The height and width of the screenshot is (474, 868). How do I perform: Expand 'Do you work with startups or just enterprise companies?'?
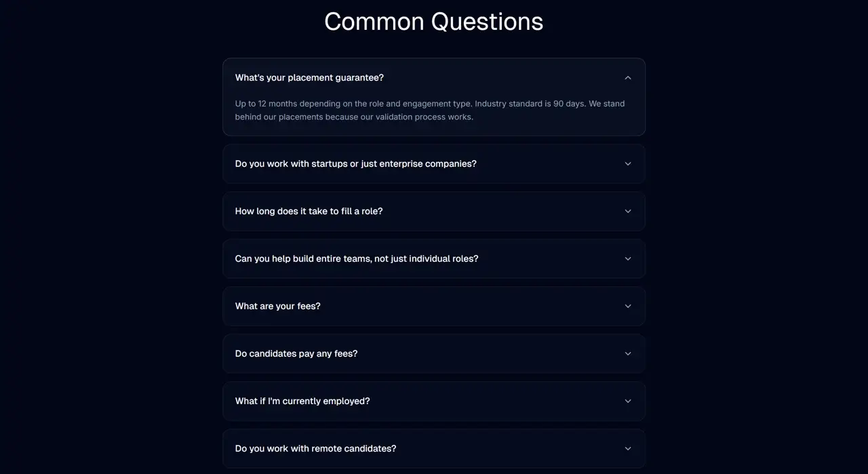[x=434, y=163]
